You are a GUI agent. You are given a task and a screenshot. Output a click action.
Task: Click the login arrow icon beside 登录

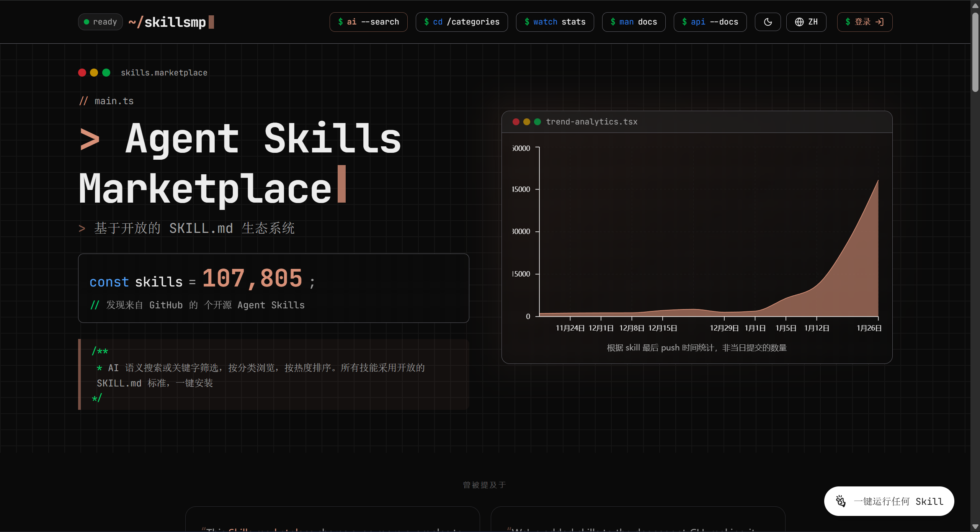(880, 22)
